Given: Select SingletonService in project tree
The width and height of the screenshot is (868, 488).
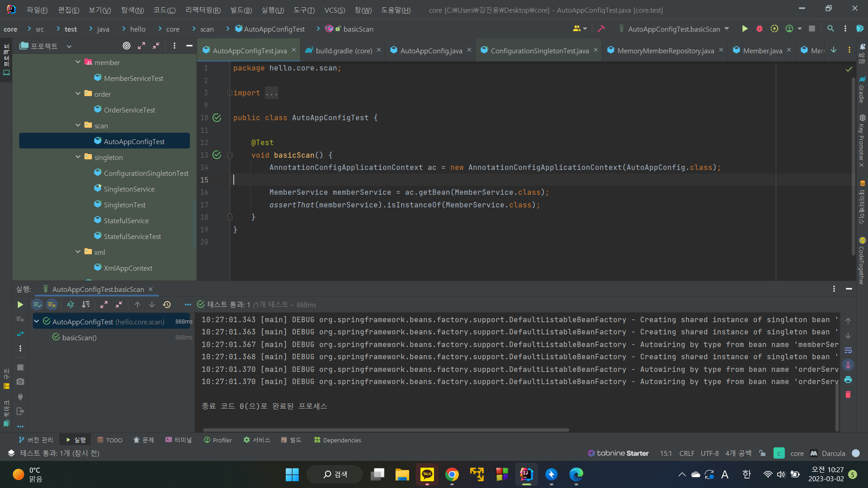Looking at the screenshot, I should pos(129,189).
